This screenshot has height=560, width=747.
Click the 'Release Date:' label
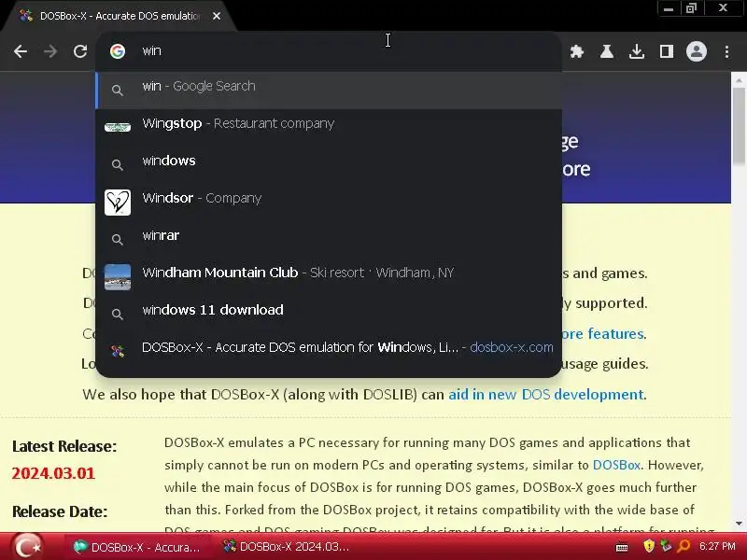tap(60, 511)
